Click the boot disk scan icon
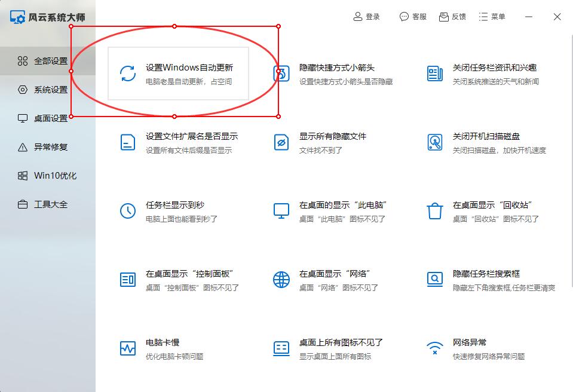573x392 pixels. click(435, 142)
